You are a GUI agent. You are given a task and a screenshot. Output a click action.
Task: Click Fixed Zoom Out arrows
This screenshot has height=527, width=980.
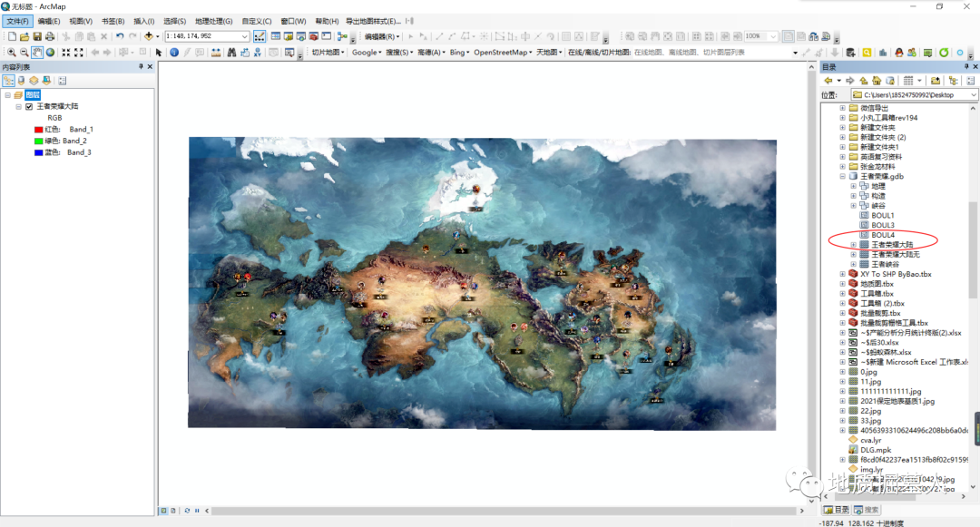pyautogui.click(x=79, y=53)
